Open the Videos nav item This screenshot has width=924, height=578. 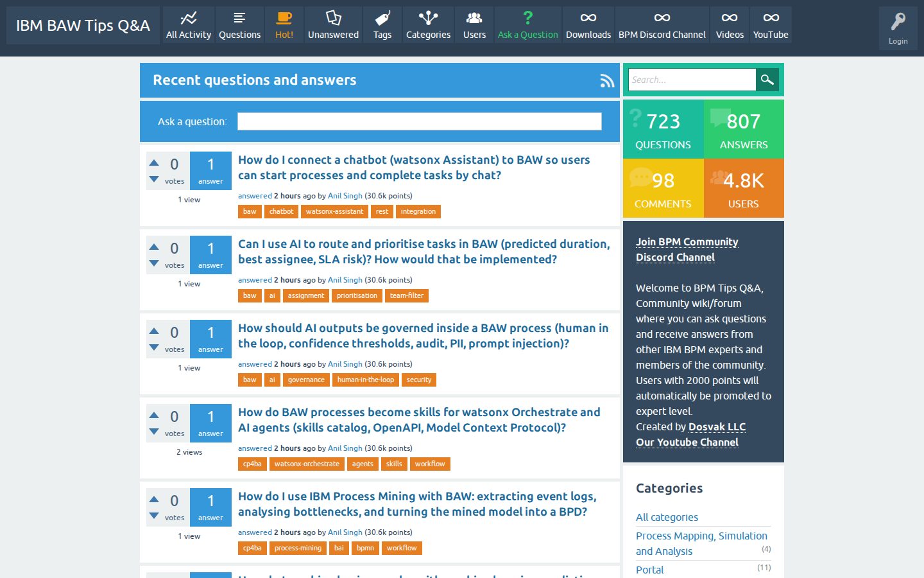click(730, 25)
